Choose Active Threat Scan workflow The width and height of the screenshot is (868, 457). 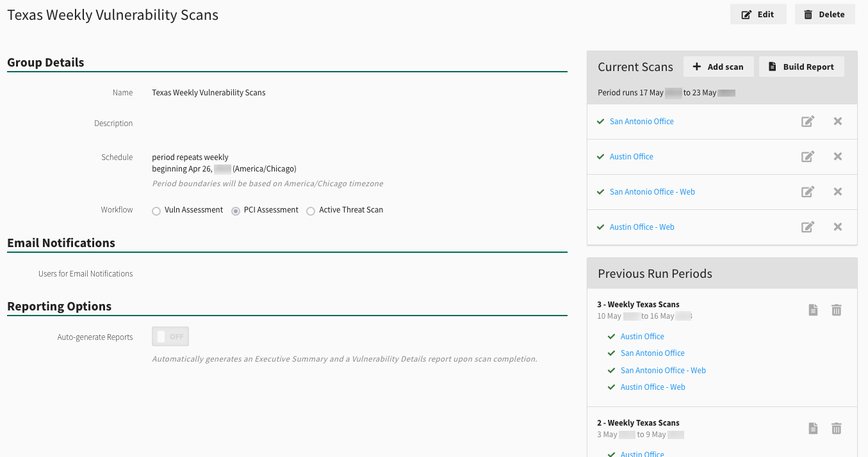tap(311, 211)
